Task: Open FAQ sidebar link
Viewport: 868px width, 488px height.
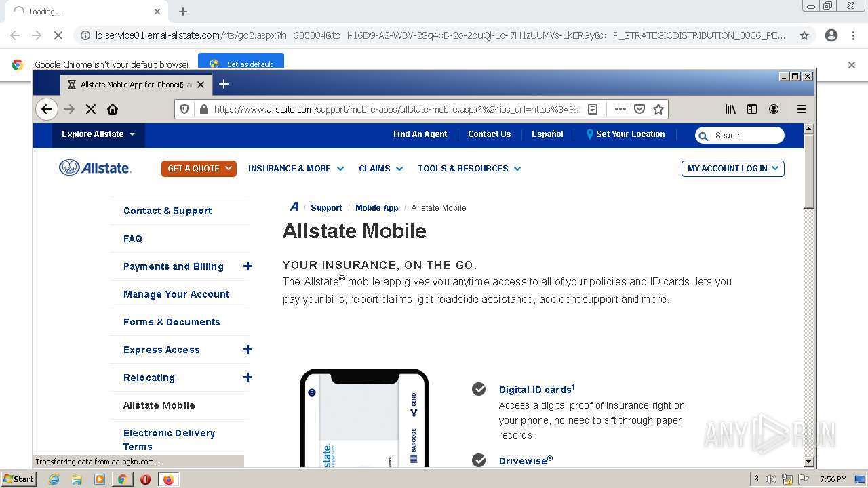Action: (x=133, y=239)
